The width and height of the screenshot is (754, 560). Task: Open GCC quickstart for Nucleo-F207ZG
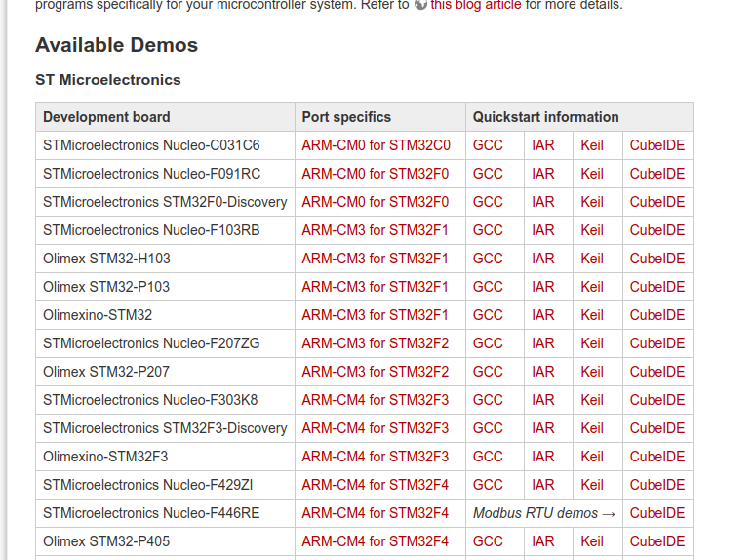[x=488, y=343]
